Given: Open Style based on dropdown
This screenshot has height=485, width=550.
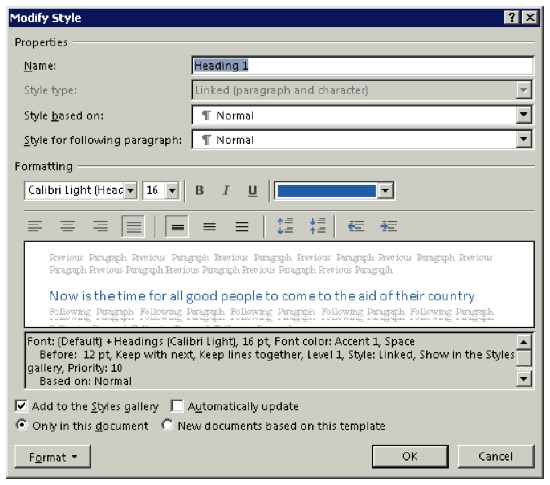Looking at the screenshot, I should pos(523,115).
